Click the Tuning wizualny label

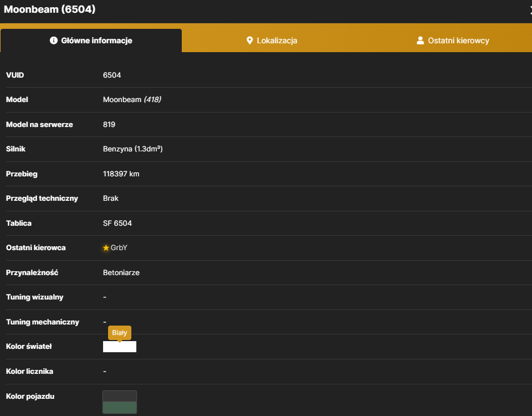point(34,297)
